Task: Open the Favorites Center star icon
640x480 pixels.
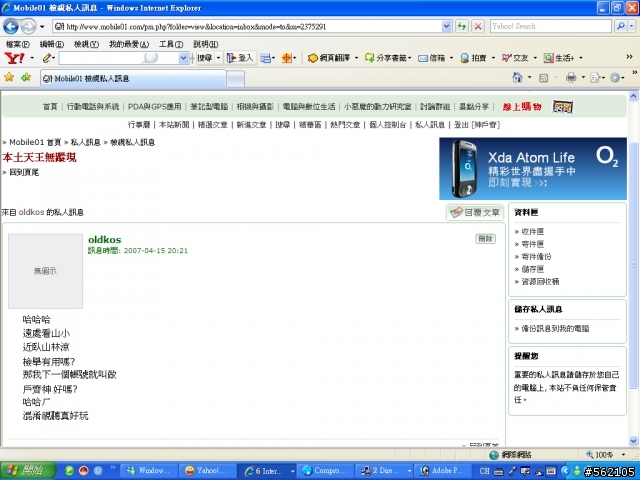Action: click(x=9, y=77)
